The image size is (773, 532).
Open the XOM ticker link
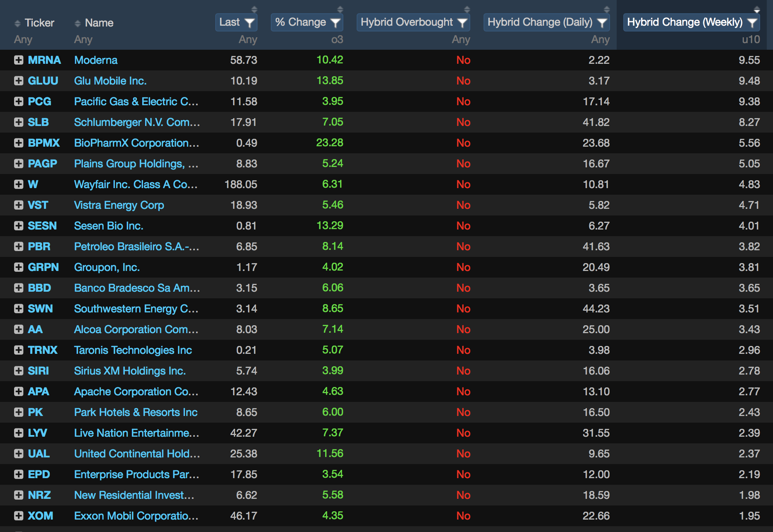[x=41, y=516]
